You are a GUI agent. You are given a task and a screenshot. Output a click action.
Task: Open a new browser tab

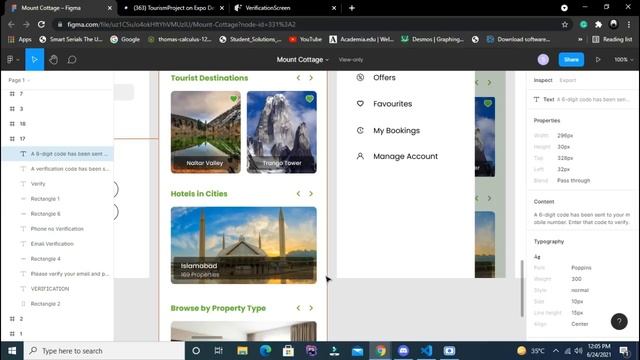click(352, 8)
